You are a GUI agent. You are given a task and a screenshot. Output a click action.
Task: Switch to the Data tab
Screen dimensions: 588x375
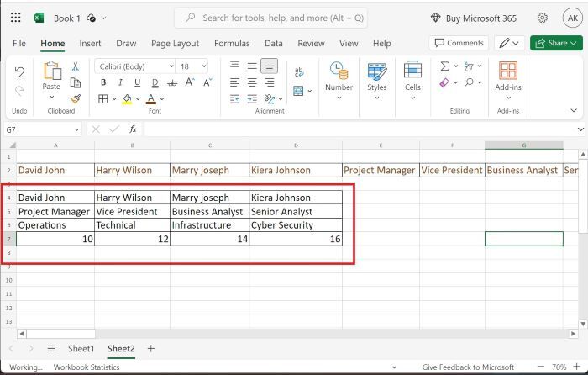[x=273, y=43]
